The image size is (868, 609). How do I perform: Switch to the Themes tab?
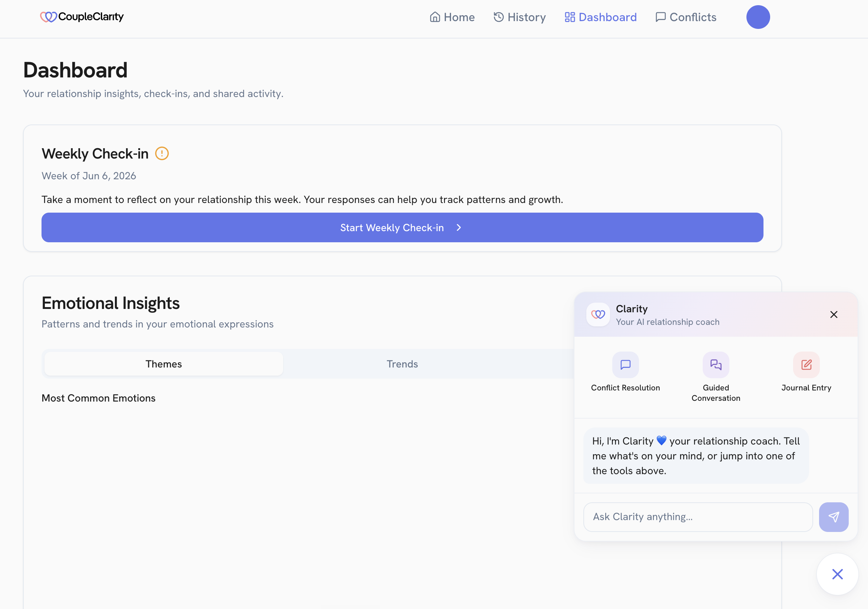(164, 364)
